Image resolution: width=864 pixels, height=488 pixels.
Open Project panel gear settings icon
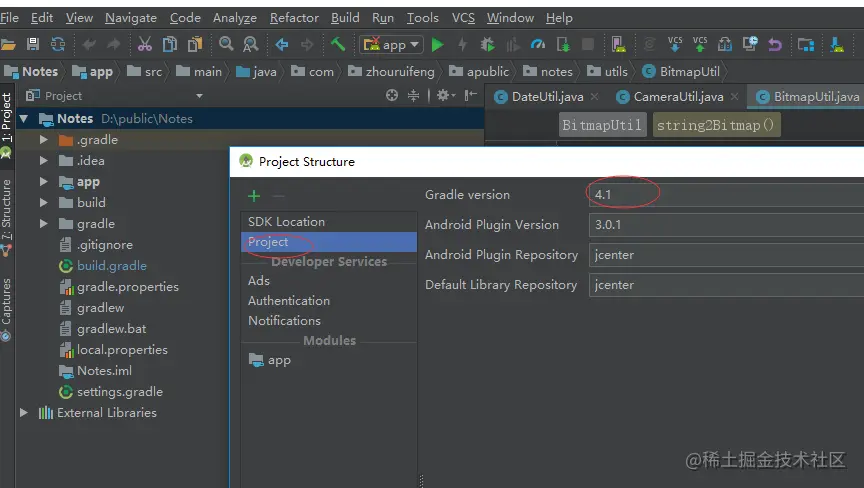[445, 95]
